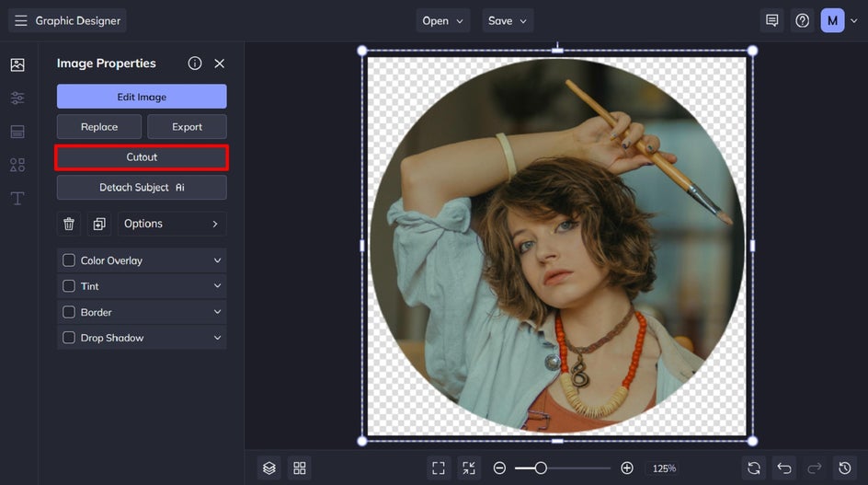Click the Edit Image button
Screen dimensions: 868x485
(142, 97)
